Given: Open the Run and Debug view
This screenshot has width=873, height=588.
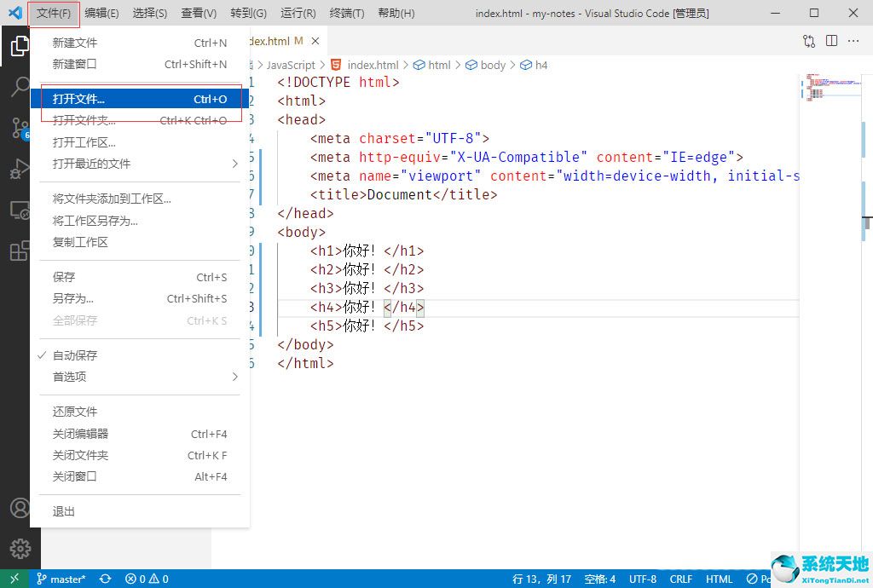Looking at the screenshot, I should coord(20,169).
